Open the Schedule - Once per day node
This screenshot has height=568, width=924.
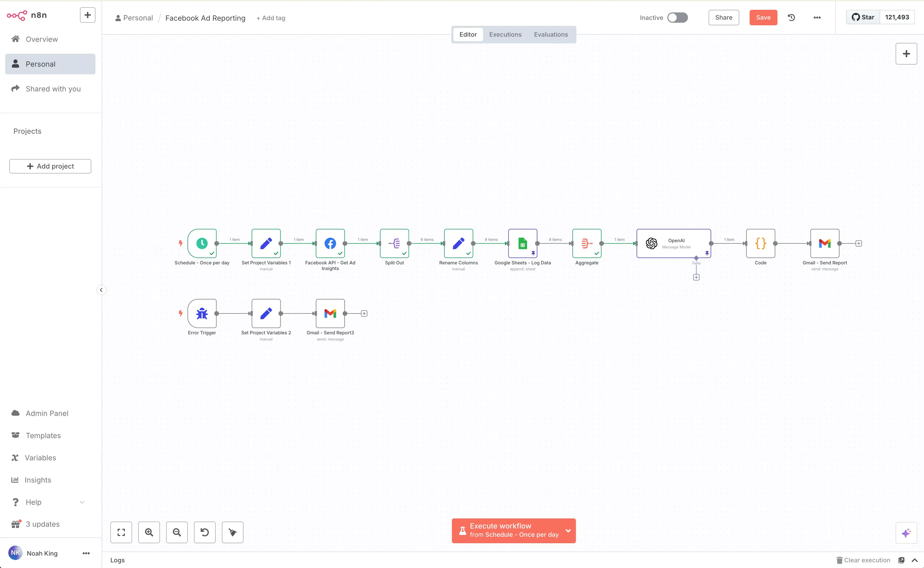[202, 243]
